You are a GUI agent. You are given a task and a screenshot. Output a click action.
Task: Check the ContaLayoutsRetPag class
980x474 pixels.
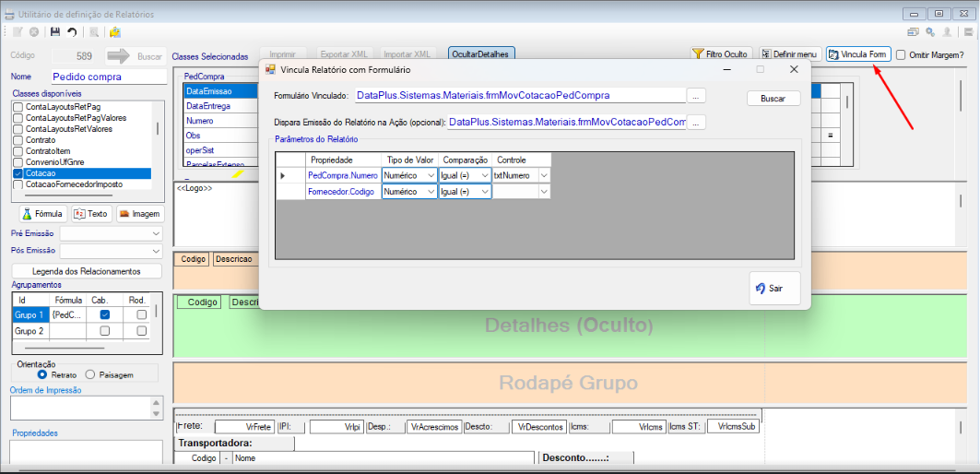pyautogui.click(x=18, y=107)
